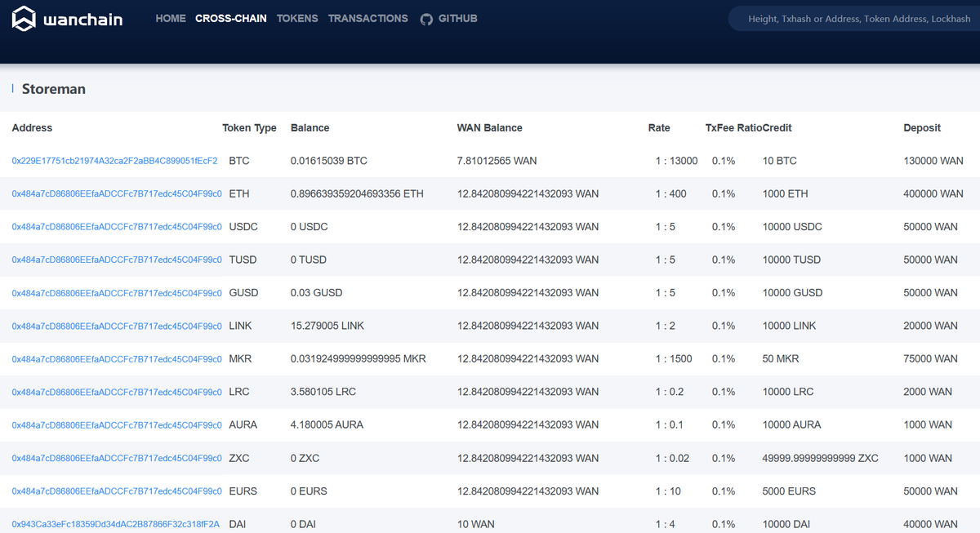The width and height of the screenshot is (980, 533).
Task: Open the LINK row storeman address
Action: coord(117,326)
